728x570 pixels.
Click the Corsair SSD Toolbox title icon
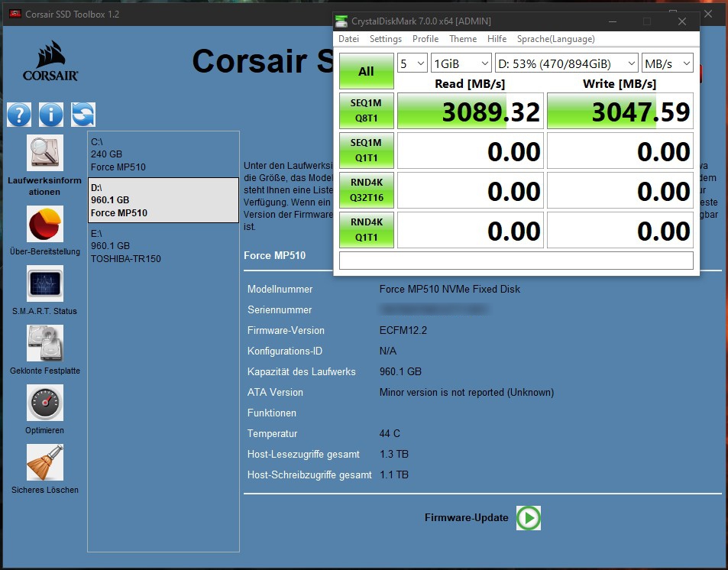click(15, 14)
